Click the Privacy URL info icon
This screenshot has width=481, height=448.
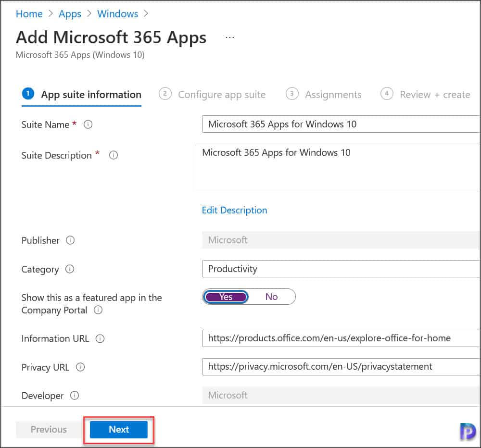click(80, 367)
